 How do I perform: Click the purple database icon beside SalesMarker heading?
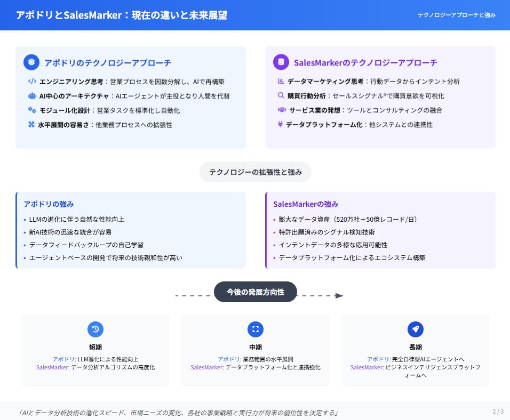tap(281, 62)
